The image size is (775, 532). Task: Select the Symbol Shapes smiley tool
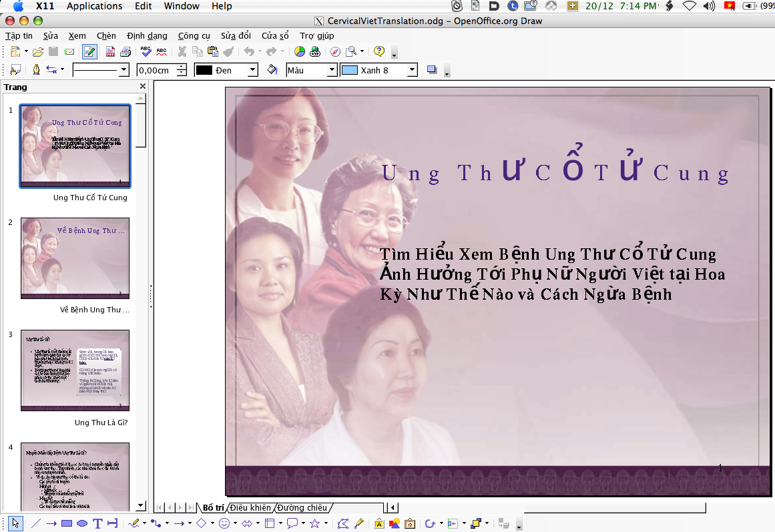(224, 523)
